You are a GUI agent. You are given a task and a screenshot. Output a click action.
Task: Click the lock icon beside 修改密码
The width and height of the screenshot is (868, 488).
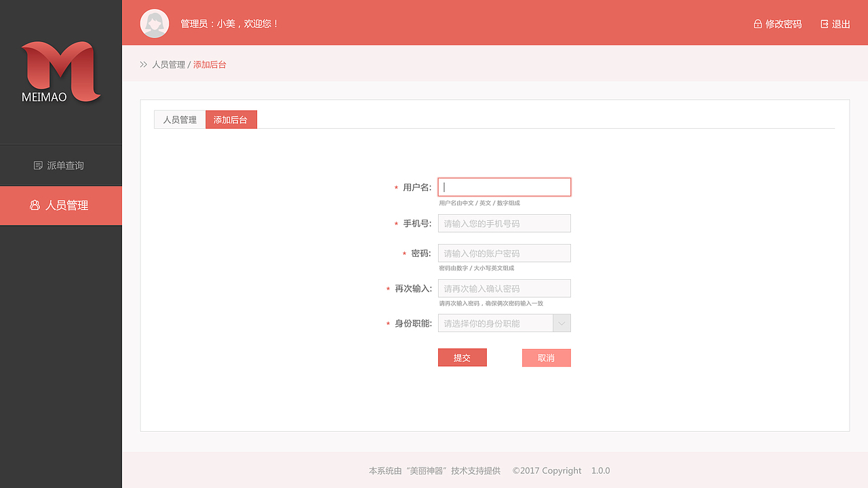pyautogui.click(x=757, y=23)
